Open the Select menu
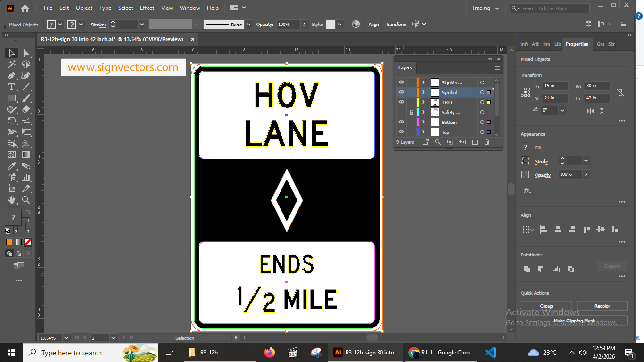 pyautogui.click(x=125, y=8)
